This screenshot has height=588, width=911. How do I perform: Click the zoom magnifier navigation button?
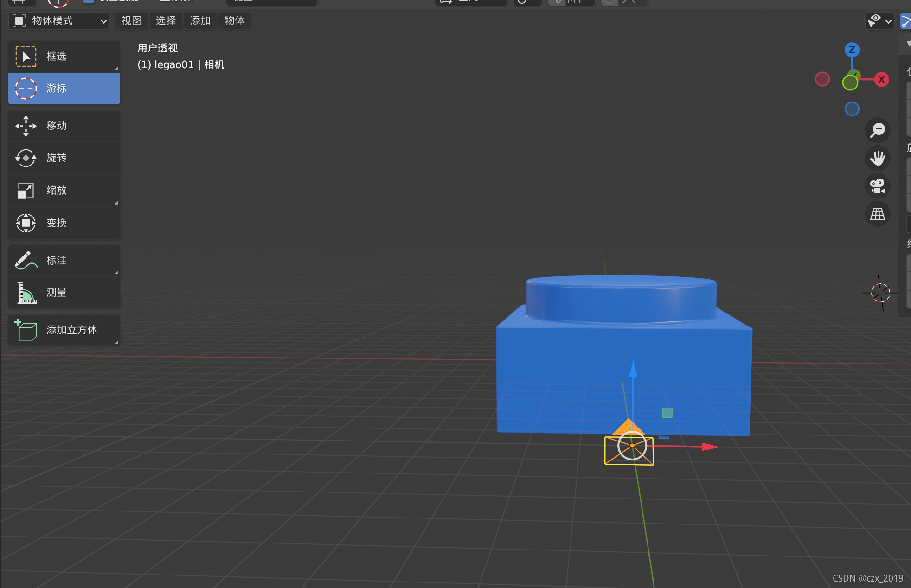tap(878, 130)
